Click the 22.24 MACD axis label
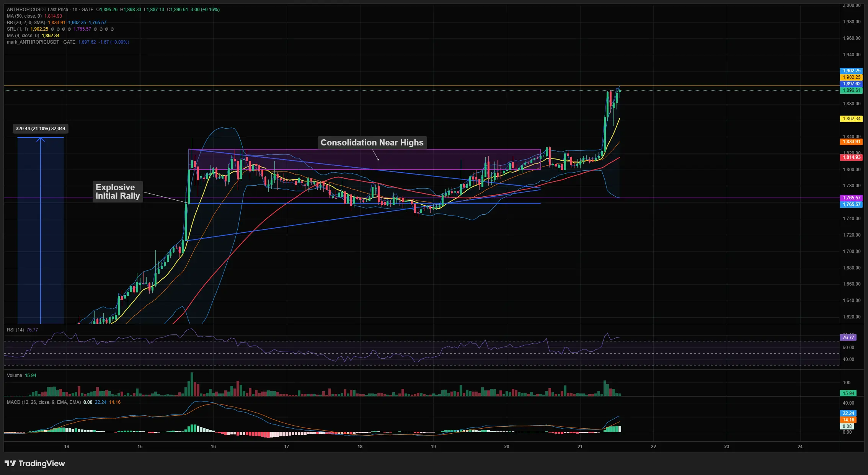Image resolution: width=868 pixels, height=475 pixels. tap(848, 413)
